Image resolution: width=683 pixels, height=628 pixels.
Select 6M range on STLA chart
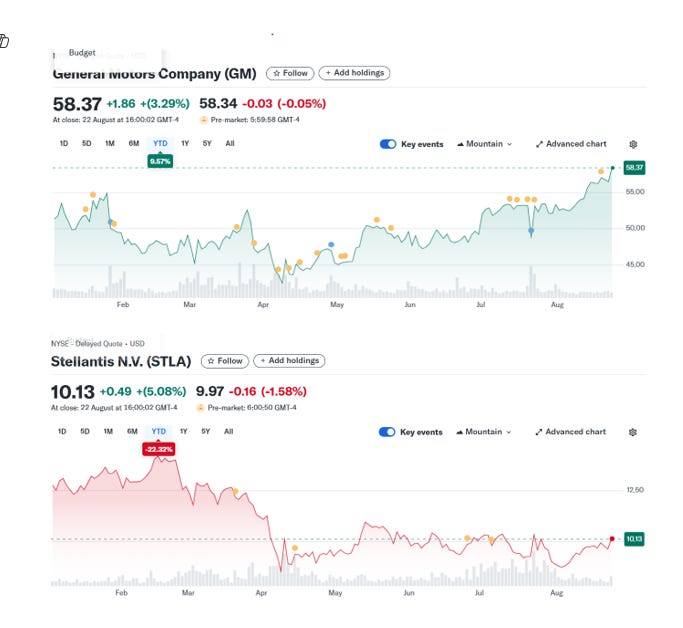[x=132, y=431]
